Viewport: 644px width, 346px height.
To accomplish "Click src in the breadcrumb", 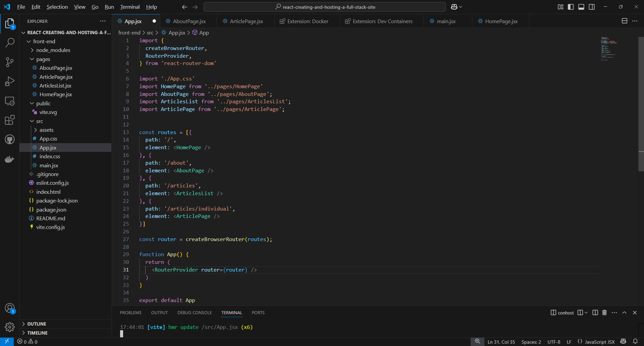I will pos(150,33).
